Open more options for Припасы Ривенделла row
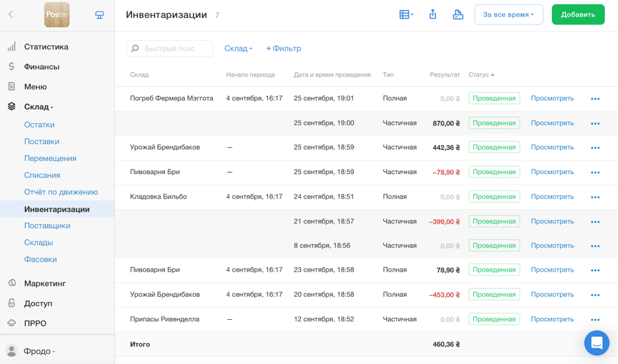This screenshot has width=618, height=364. (595, 320)
